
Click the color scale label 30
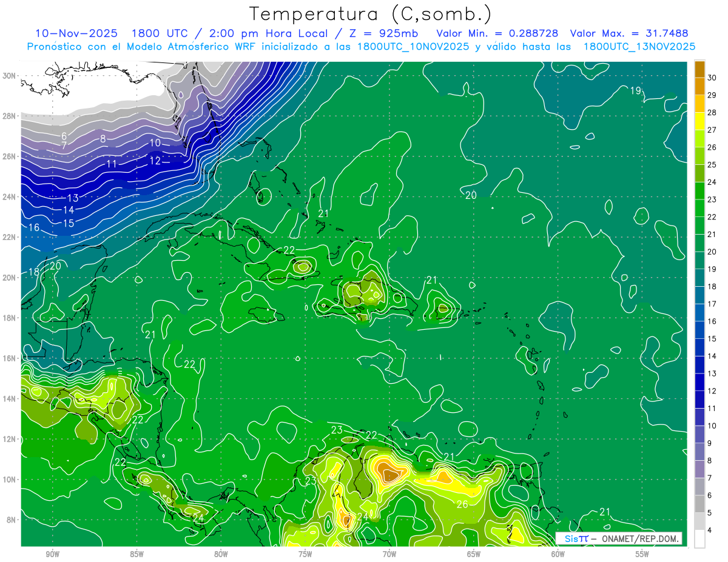(712, 78)
